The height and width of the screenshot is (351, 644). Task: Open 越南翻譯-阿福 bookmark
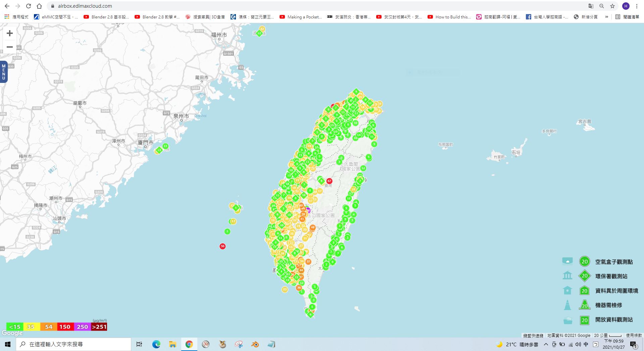[498, 17]
